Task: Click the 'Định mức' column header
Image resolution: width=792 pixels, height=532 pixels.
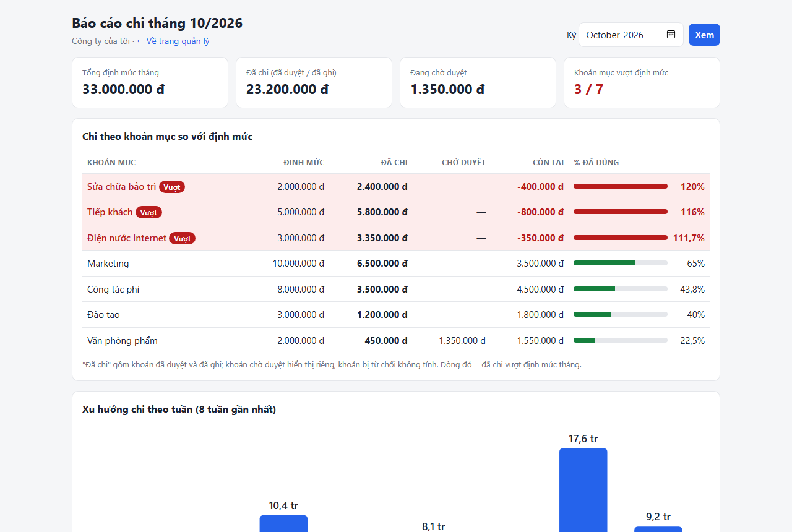Action: point(304,163)
